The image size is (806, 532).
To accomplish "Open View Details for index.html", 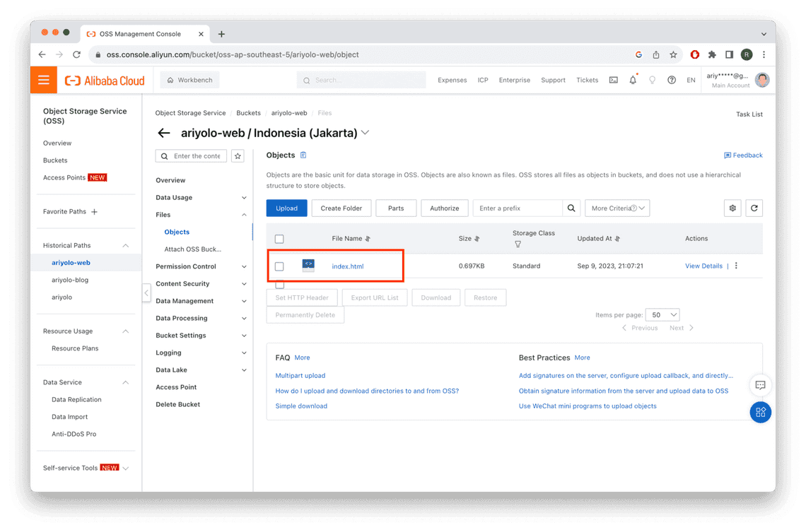I will [x=703, y=266].
